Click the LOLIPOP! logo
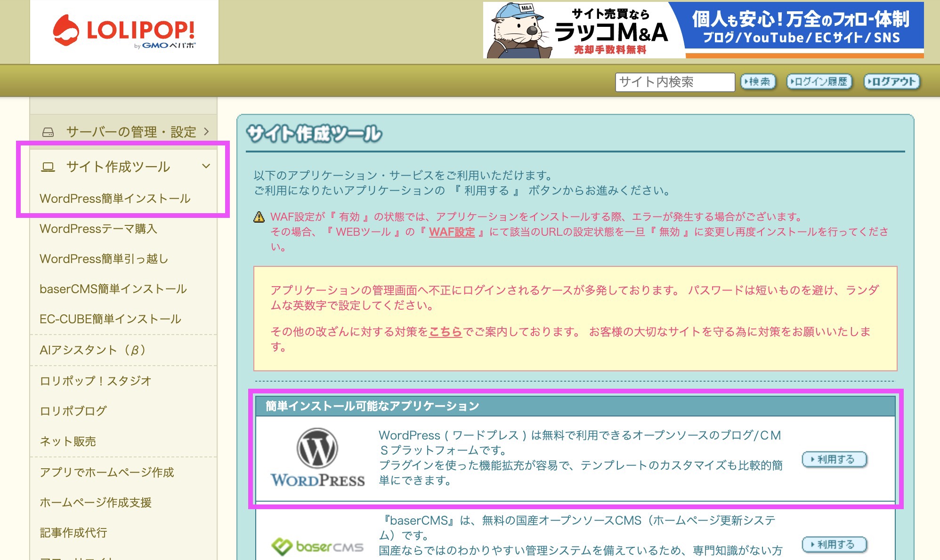This screenshot has height=560, width=940. coord(124,31)
